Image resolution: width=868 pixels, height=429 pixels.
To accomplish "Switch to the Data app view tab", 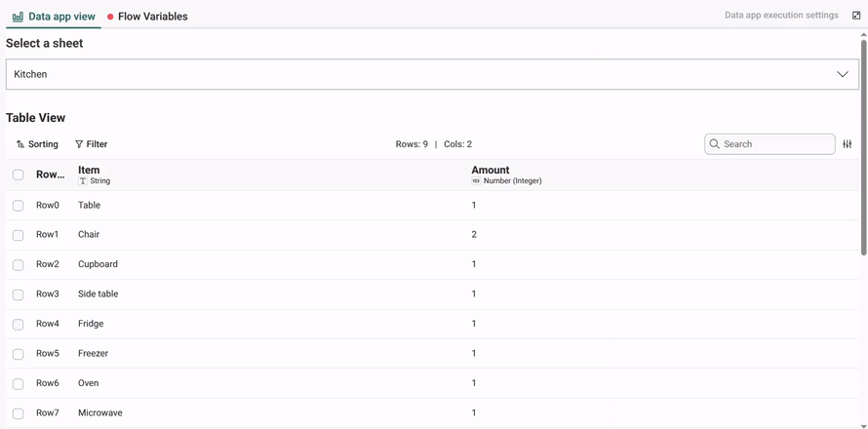I will click(54, 17).
